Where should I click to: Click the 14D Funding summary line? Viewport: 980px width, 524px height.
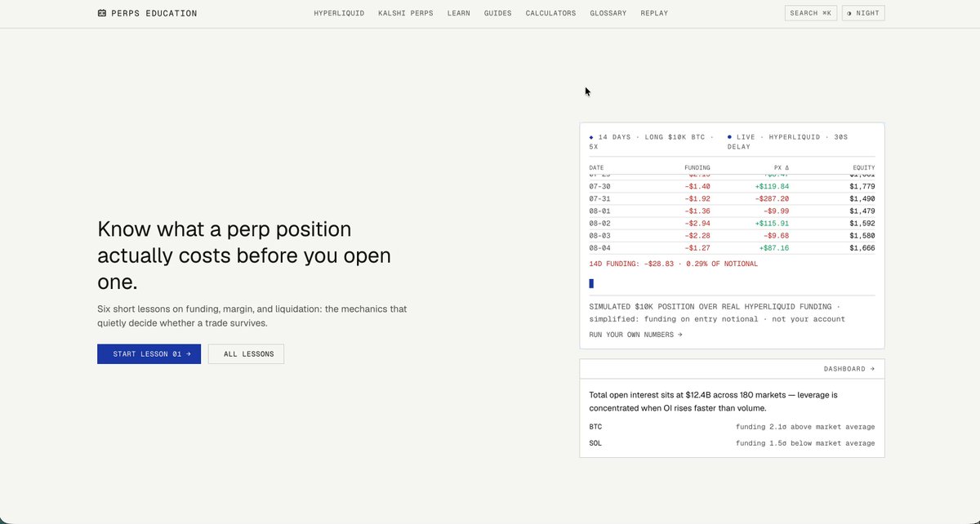pyautogui.click(x=673, y=264)
